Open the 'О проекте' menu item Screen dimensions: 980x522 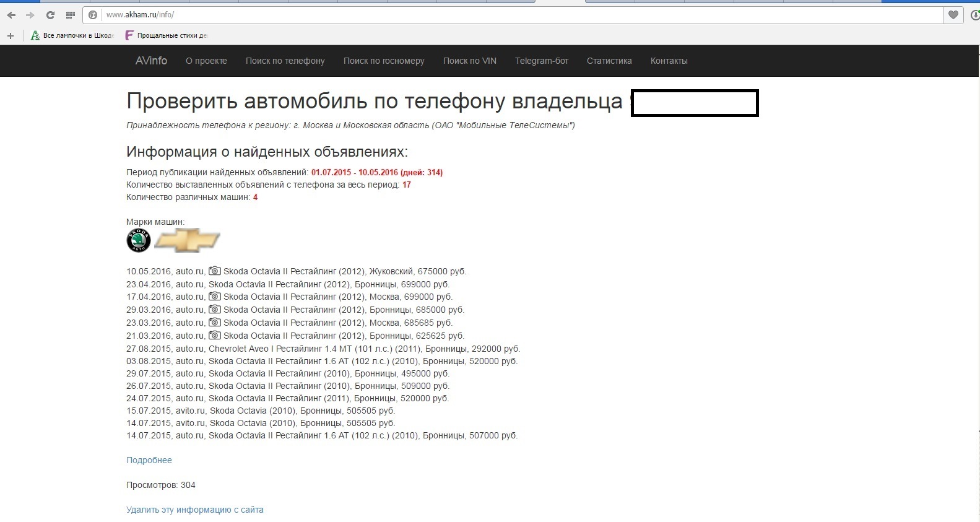(x=206, y=61)
